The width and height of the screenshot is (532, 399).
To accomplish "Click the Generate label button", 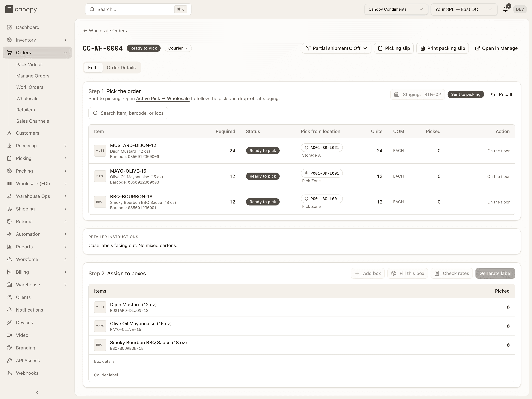I will point(495,273).
